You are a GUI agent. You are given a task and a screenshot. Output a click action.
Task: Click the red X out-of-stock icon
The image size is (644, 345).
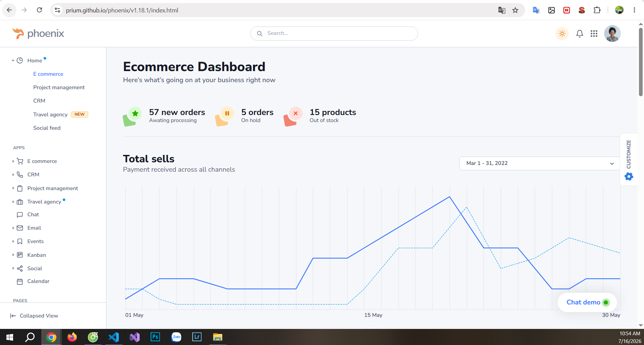click(x=296, y=114)
